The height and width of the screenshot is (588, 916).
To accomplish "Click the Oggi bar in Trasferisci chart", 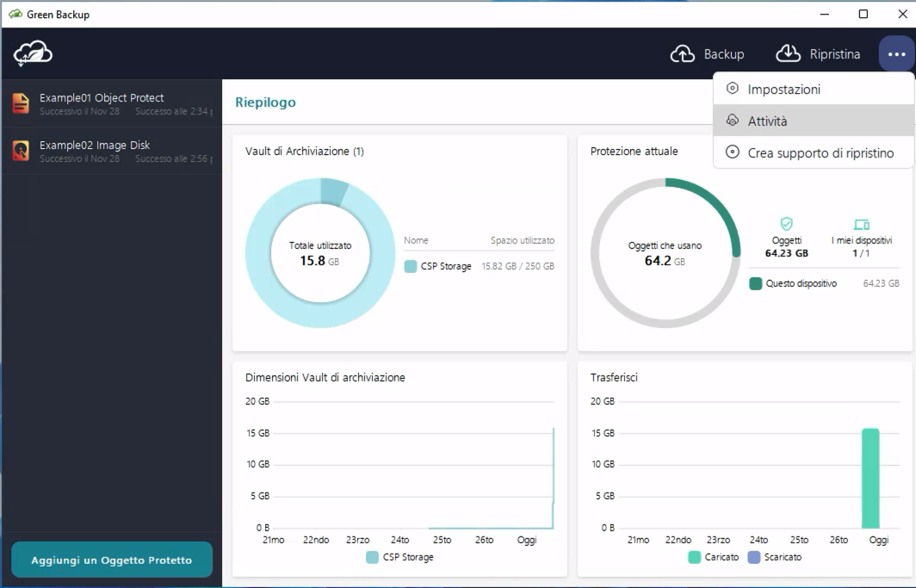I will coord(870,478).
